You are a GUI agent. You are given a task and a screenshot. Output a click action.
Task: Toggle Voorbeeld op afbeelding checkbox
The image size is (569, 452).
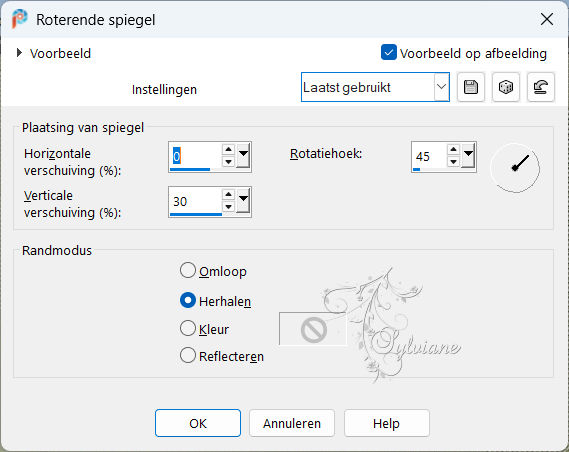coord(389,53)
